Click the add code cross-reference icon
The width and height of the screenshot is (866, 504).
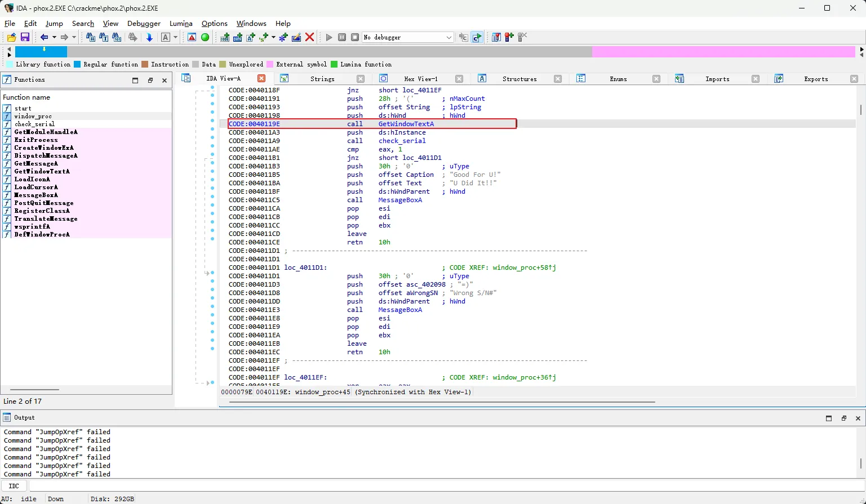point(225,37)
